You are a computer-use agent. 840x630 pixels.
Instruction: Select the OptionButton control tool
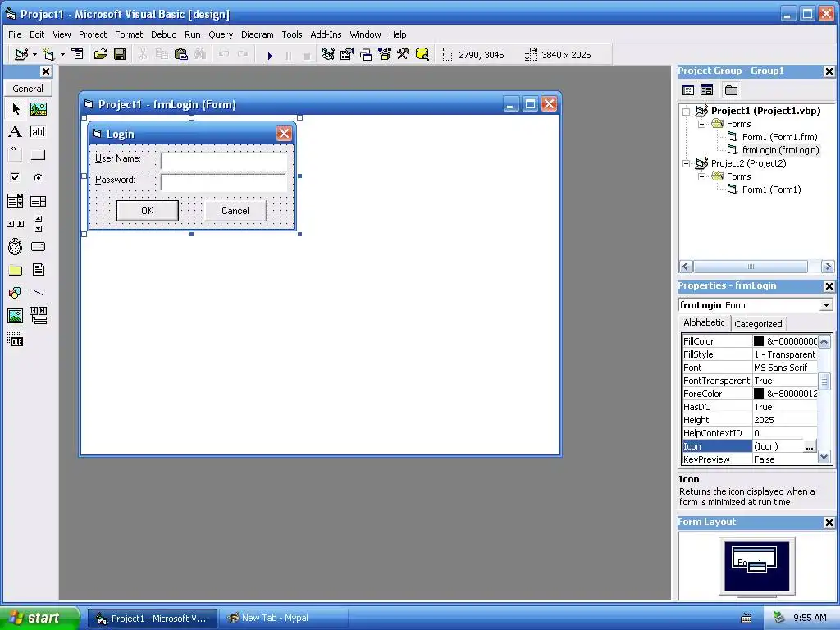38,177
